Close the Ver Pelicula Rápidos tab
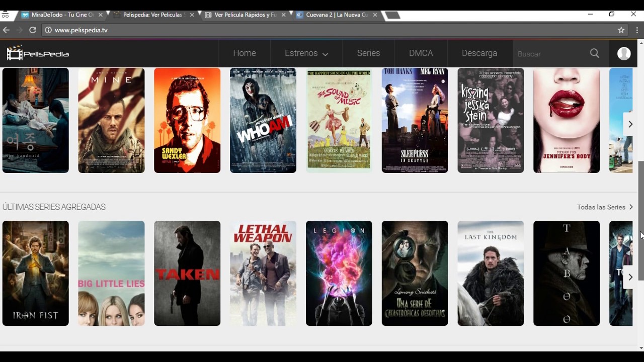 point(283,15)
